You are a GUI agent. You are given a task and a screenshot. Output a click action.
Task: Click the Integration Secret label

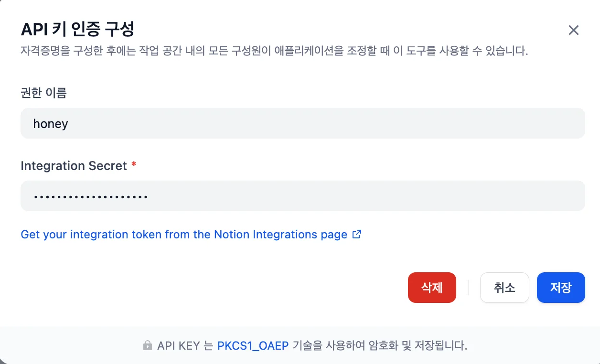(74, 166)
